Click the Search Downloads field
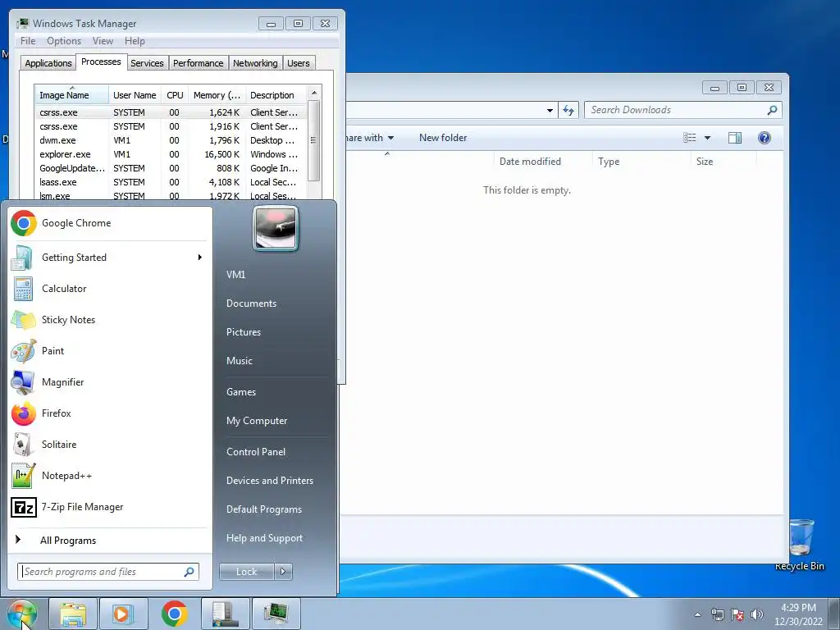This screenshot has height=630, width=840. (683, 110)
